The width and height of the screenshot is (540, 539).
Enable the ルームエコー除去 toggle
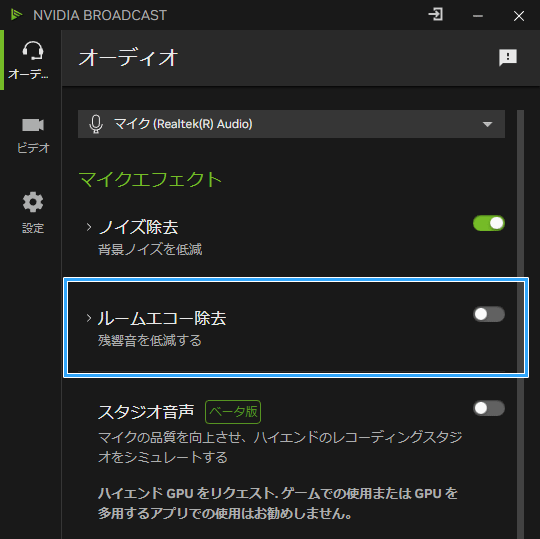coord(489,314)
